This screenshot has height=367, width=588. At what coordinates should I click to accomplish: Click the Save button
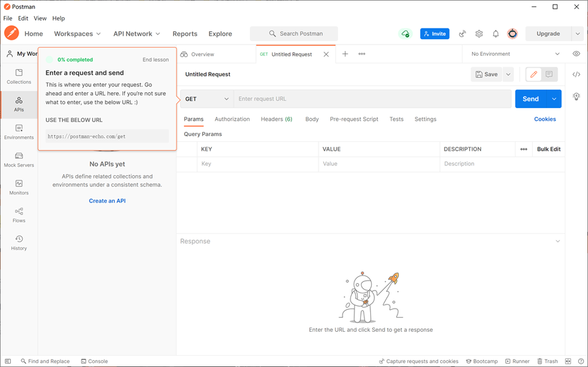486,74
